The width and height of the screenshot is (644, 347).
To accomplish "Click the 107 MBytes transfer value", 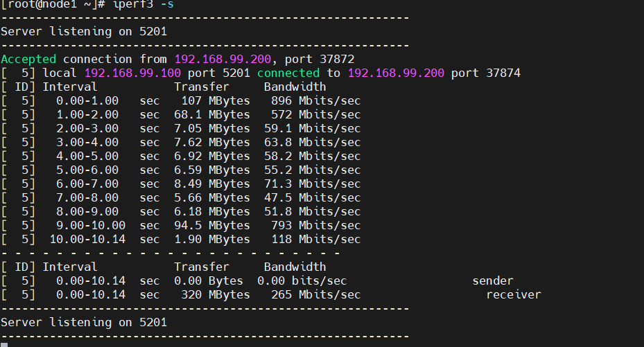I will 215,101.
